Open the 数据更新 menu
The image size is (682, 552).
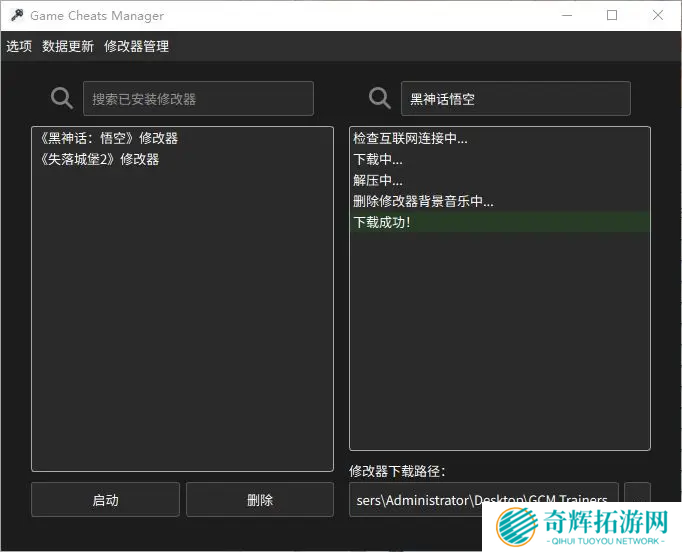pos(68,46)
